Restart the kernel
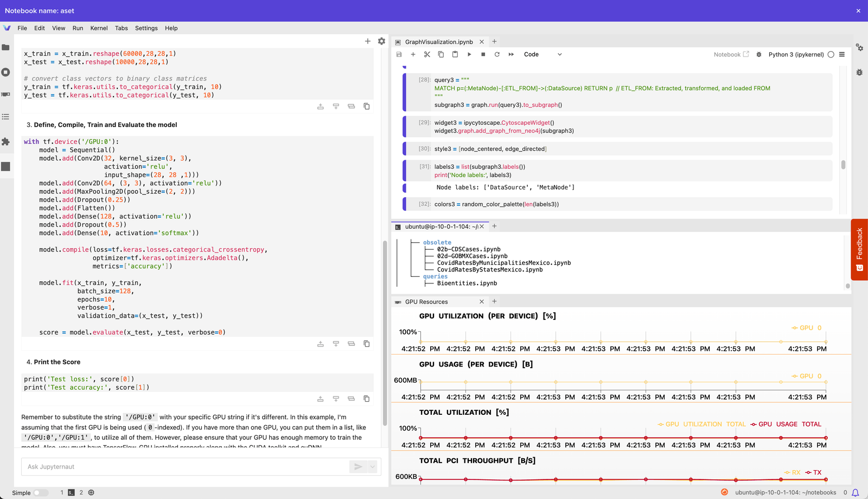The image size is (868, 499). [497, 54]
